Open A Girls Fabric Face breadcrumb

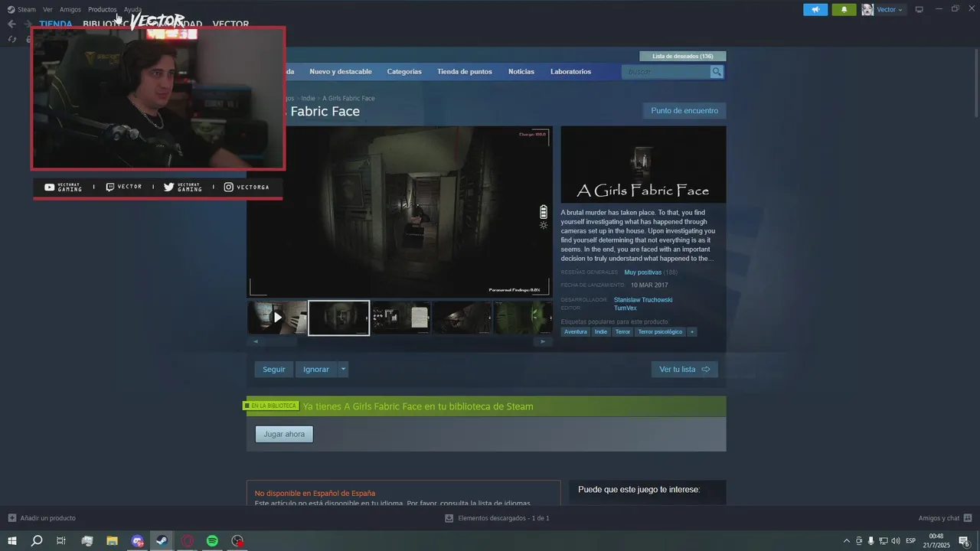[x=348, y=98]
